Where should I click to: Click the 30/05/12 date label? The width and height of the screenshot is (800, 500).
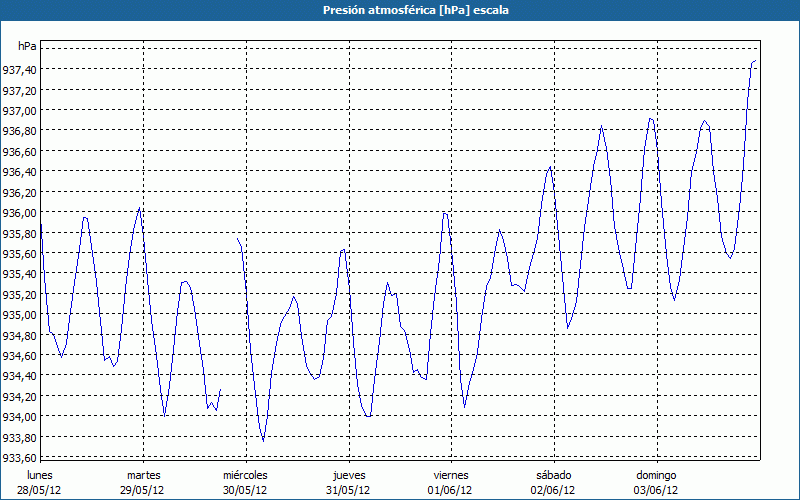[x=245, y=490]
